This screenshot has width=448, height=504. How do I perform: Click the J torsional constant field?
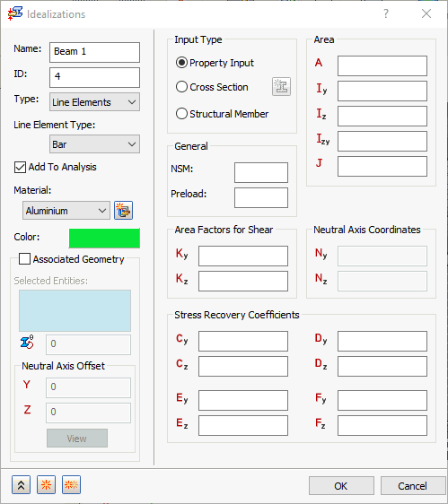[382, 166]
